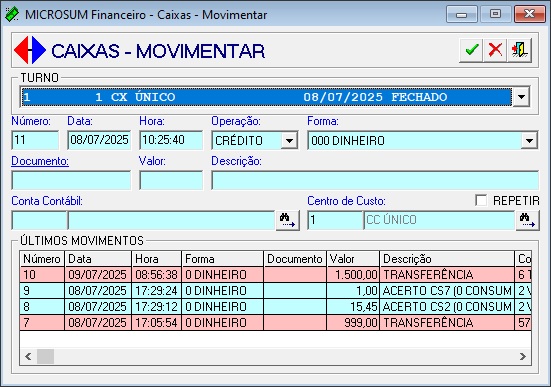The width and height of the screenshot is (551, 387).
Task: Click the left arrow of horizontal scrollbar
Action: [28, 356]
